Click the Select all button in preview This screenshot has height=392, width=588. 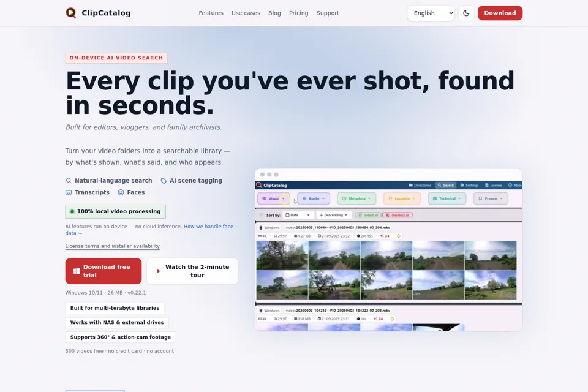point(368,215)
